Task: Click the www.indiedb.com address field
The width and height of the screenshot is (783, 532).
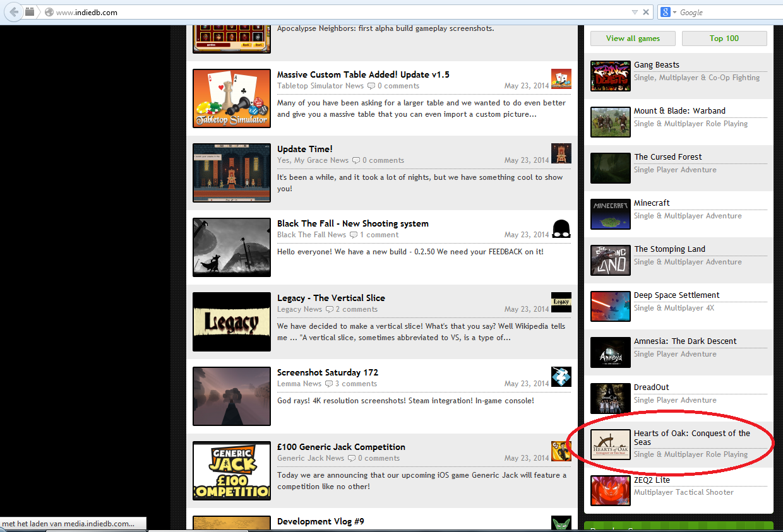Action: 341,13
